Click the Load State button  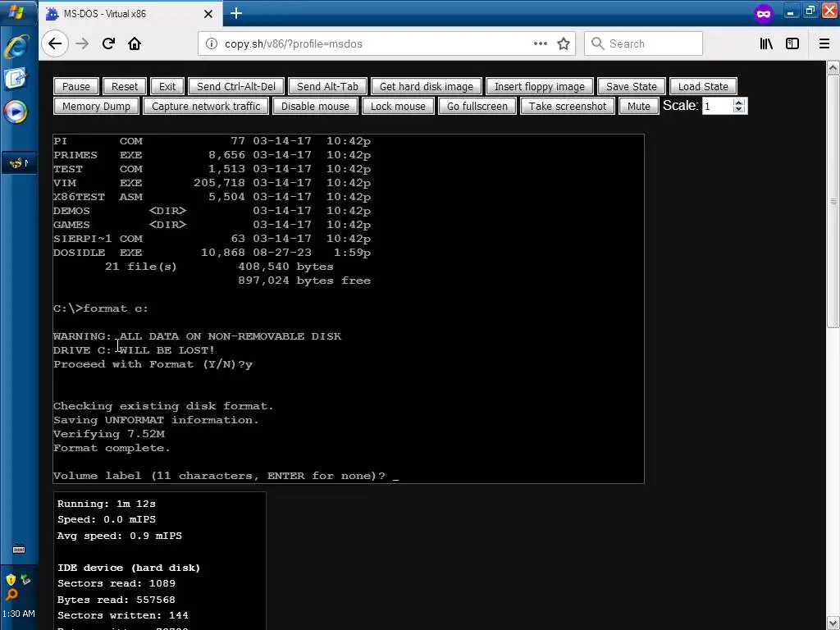click(703, 86)
